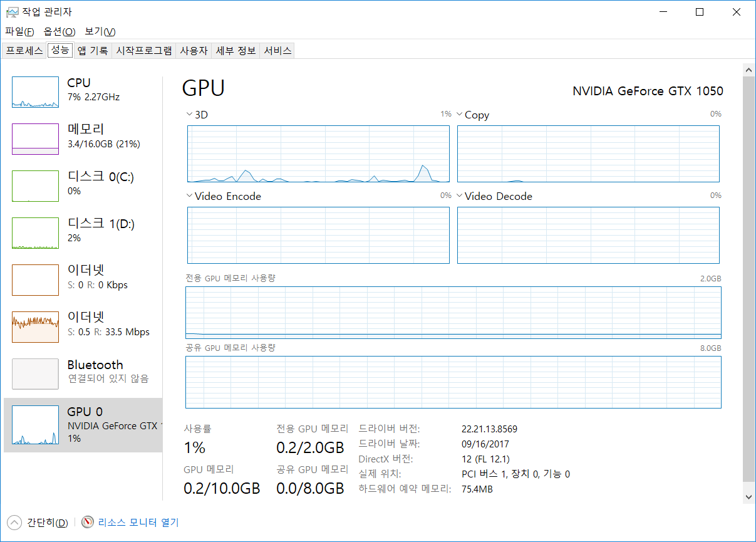
Task: Switch to the 사용자 tab
Action: 194,51
